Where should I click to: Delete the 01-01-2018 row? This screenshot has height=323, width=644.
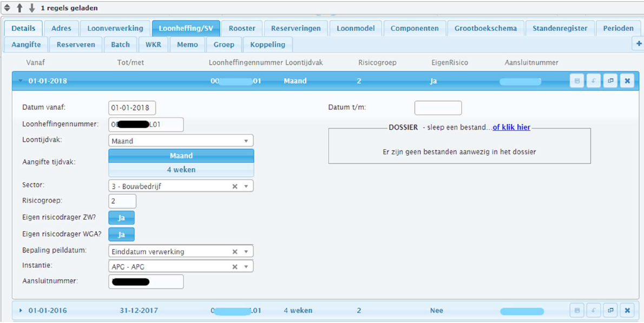click(627, 81)
